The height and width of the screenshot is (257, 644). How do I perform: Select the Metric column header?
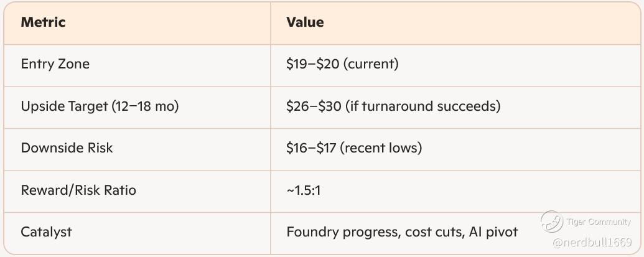[x=43, y=22]
